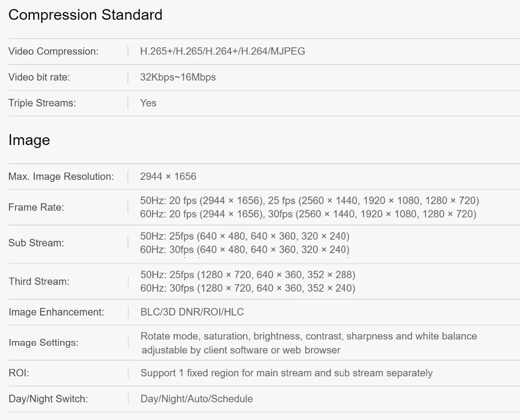Click the Image Settings label
This screenshot has width=520, height=420.
(43, 343)
